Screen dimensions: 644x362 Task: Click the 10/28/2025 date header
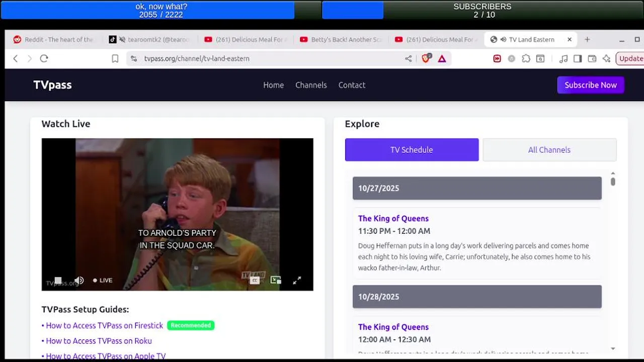(477, 297)
